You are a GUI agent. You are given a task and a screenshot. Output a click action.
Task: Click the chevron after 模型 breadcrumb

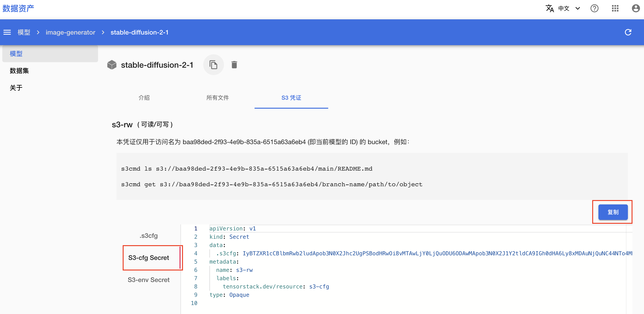[x=38, y=32]
